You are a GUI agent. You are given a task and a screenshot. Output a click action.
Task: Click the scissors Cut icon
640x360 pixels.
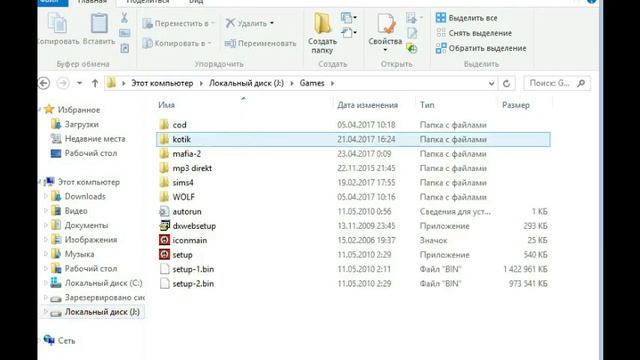pos(124,18)
